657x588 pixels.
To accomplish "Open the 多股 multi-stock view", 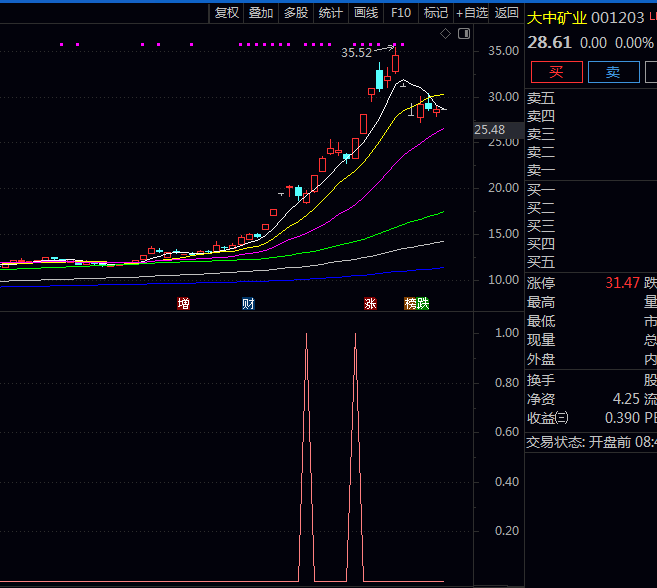I will 295,13.
